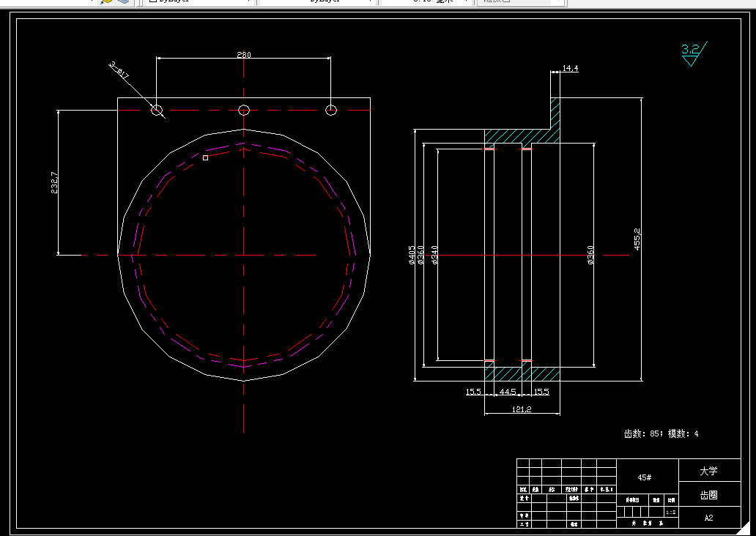The height and width of the screenshot is (536, 756).
Task: Click the 15,5 dimension left of 44,5
Action: point(473,392)
